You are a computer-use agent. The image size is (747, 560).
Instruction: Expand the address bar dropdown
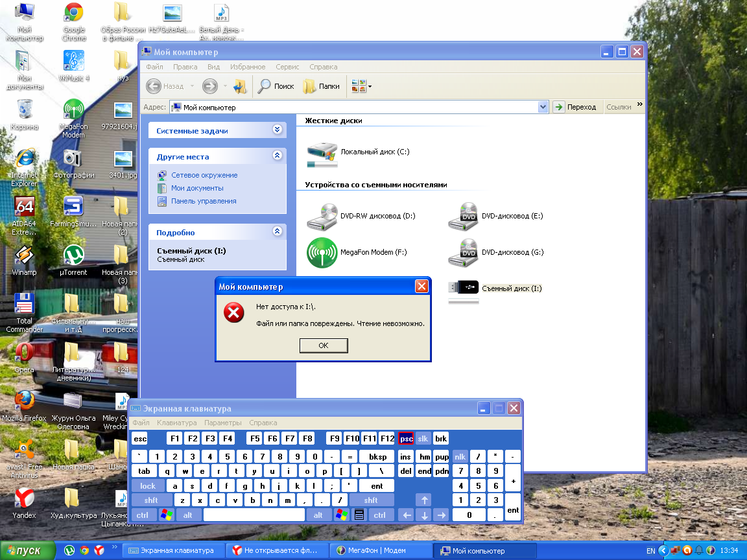(543, 107)
